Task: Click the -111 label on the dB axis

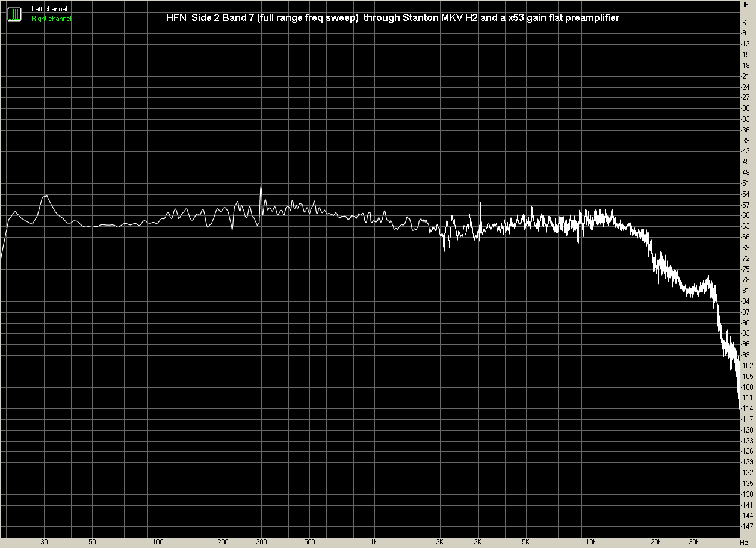Action: click(x=746, y=398)
